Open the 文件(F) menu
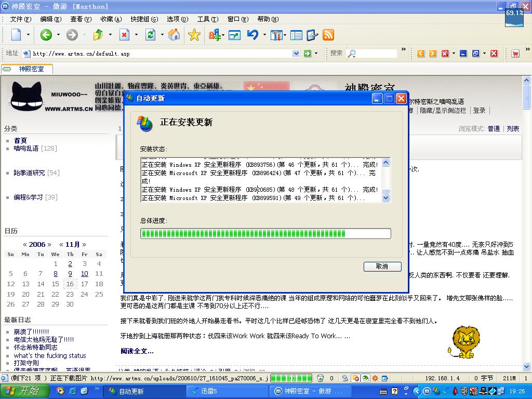 (x=21, y=19)
